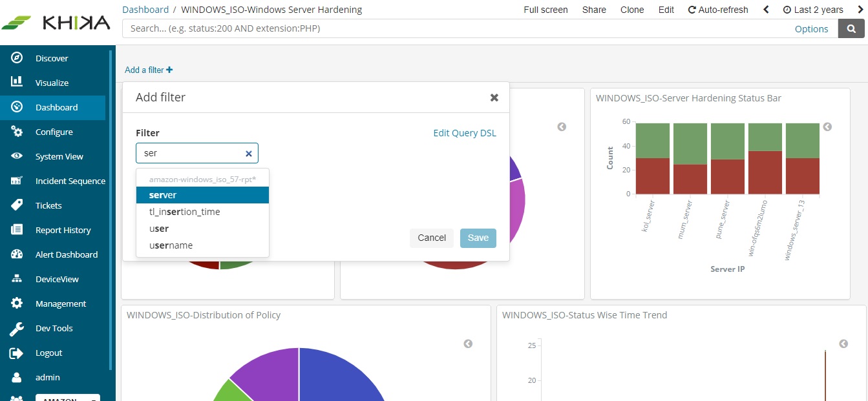Click windows_server_13 red bar segment
Screen dimensions: 868x401
803,176
